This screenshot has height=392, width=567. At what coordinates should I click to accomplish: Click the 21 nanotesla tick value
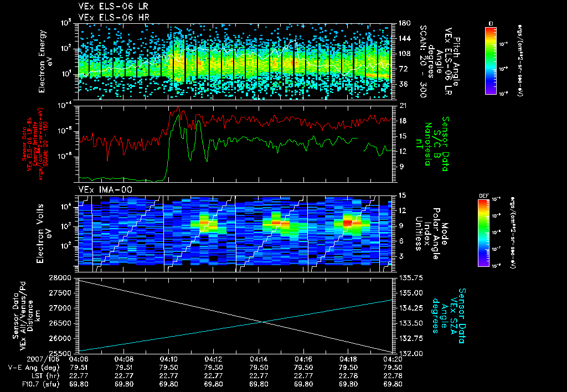coord(403,106)
